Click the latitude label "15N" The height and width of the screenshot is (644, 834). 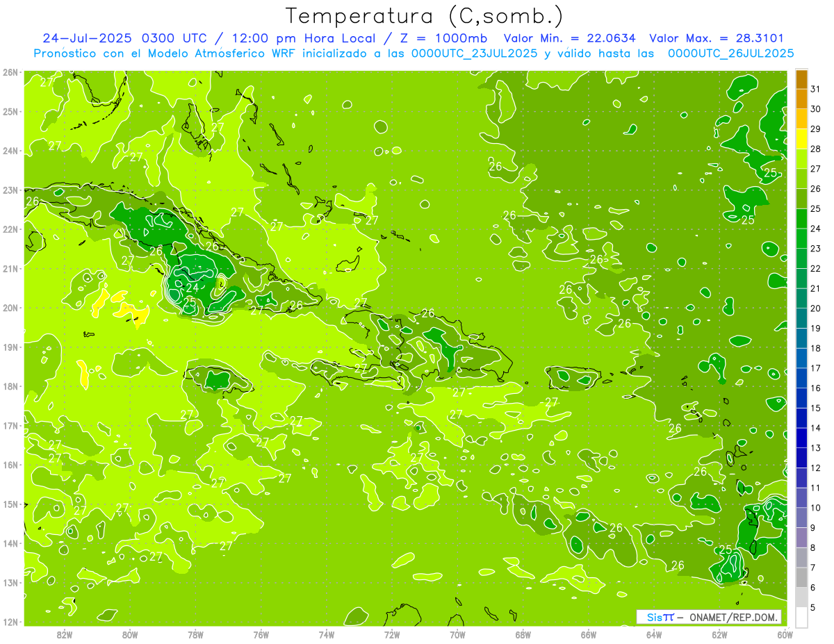(x=10, y=504)
